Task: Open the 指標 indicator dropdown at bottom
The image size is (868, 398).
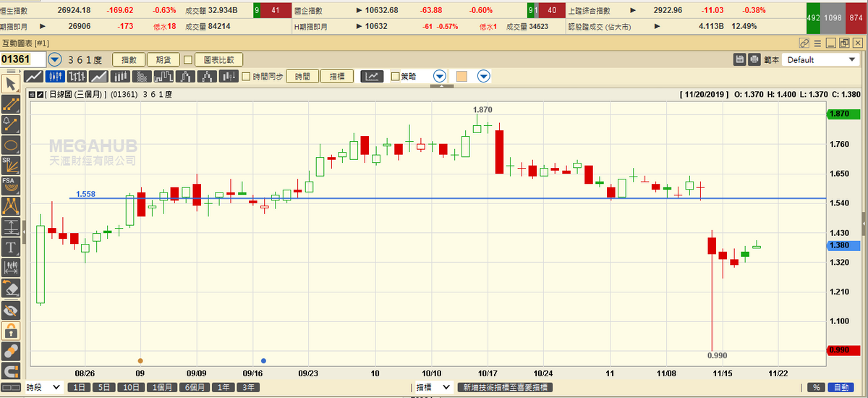Action: click(434, 387)
